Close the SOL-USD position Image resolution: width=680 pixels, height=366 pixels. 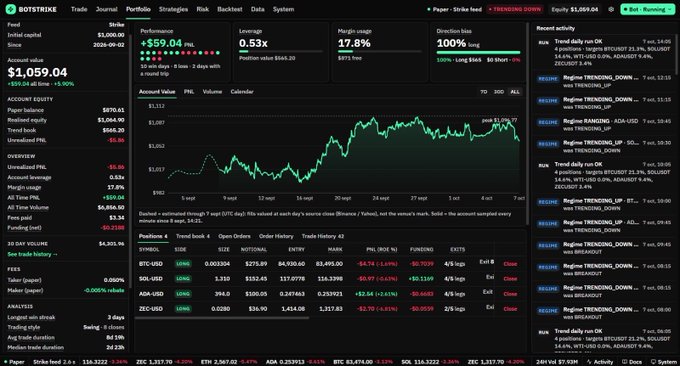pos(510,279)
